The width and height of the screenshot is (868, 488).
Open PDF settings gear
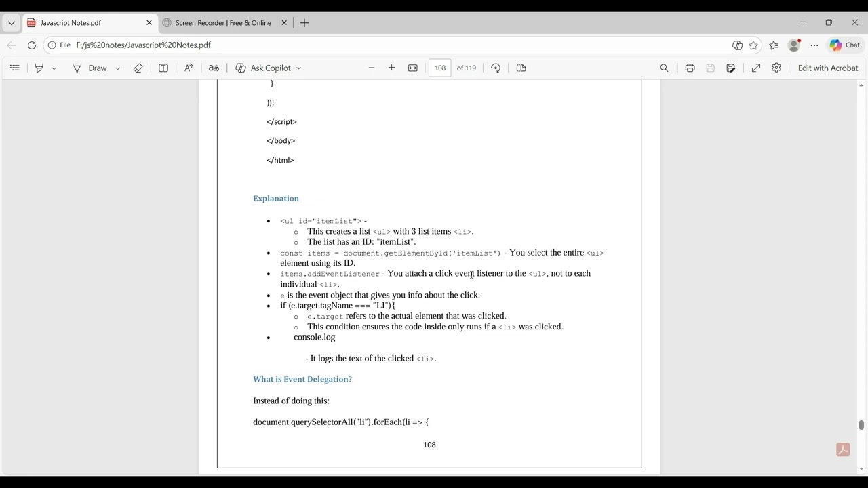tap(776, 68)
